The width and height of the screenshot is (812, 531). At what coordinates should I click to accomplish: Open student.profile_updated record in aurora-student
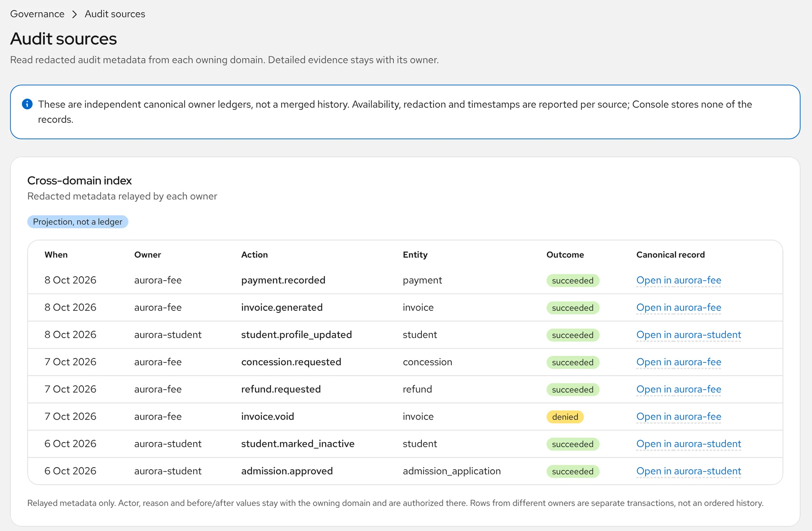[x=689, y=335]
